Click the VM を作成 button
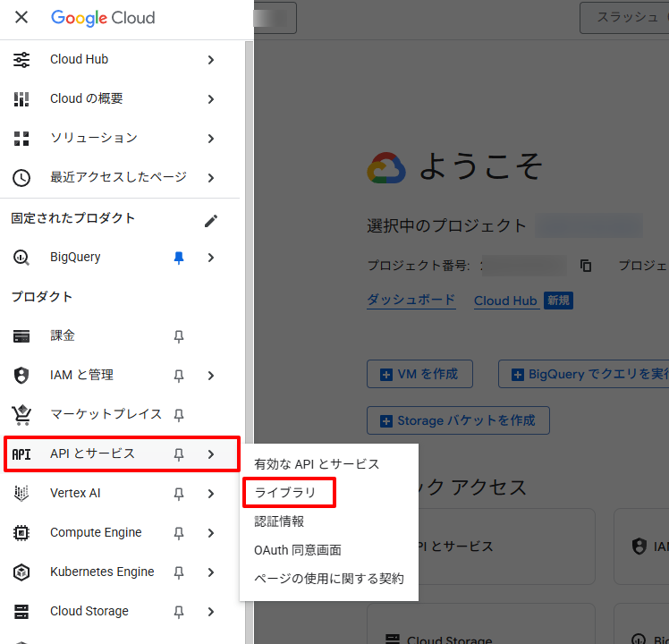Screen dimensions: 669x644 [x=419, y=374]
